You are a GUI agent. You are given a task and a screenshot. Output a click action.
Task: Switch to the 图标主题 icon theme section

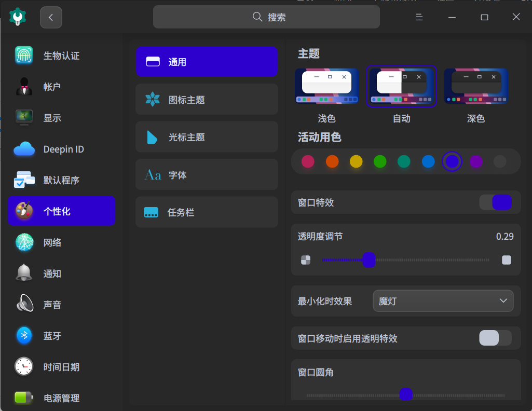[x=207, y=99]
